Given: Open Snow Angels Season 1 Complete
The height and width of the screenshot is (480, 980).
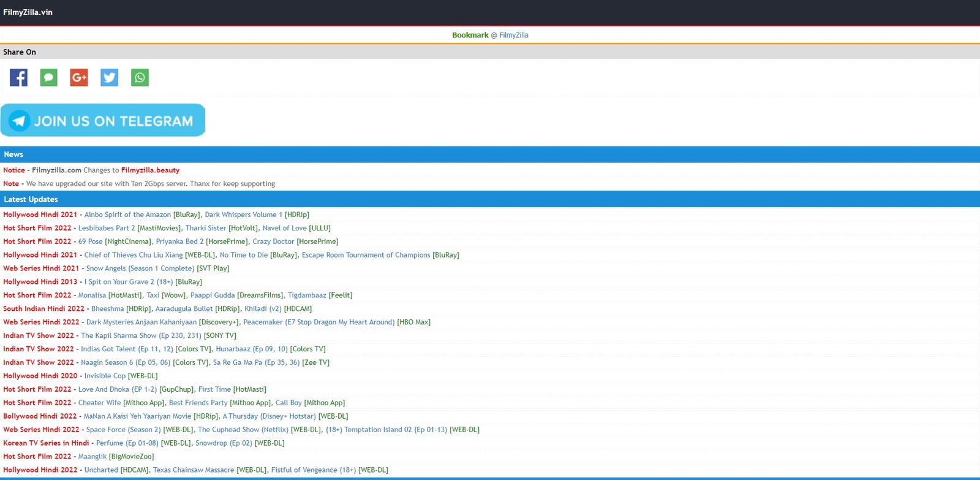Looking at the screenshot, I should pyautogui.click(x=140, y=269).
